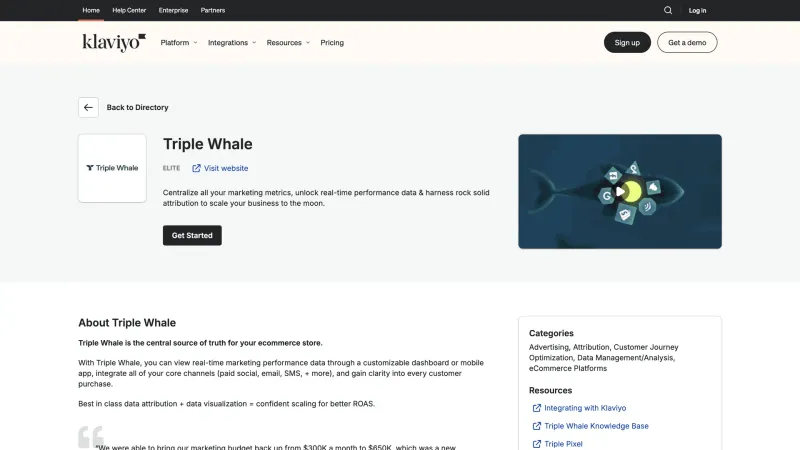Click external link icon beside Visit website
The height and width of the screenshot is (450, 800).
click(196, 168)
